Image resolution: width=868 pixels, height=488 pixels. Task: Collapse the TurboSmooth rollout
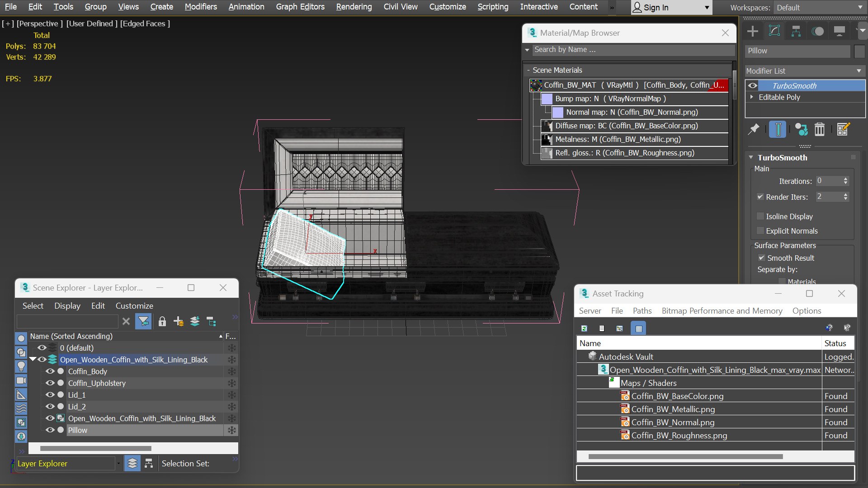(751, 158)
